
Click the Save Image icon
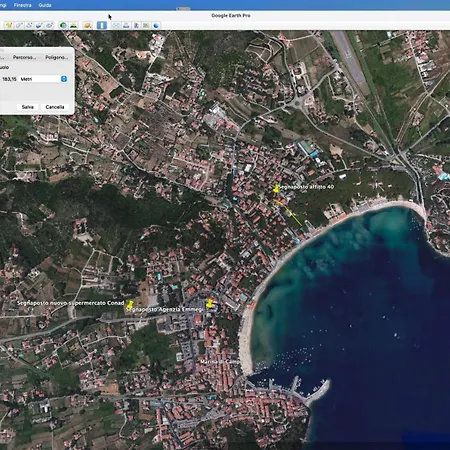click(x=136, y=25)
